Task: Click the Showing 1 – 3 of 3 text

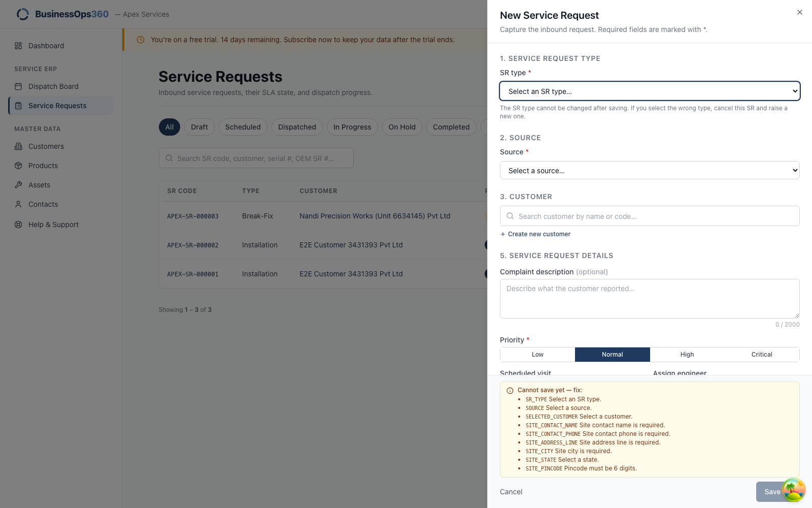Action: pyautogui.click(x=185, y=310)
